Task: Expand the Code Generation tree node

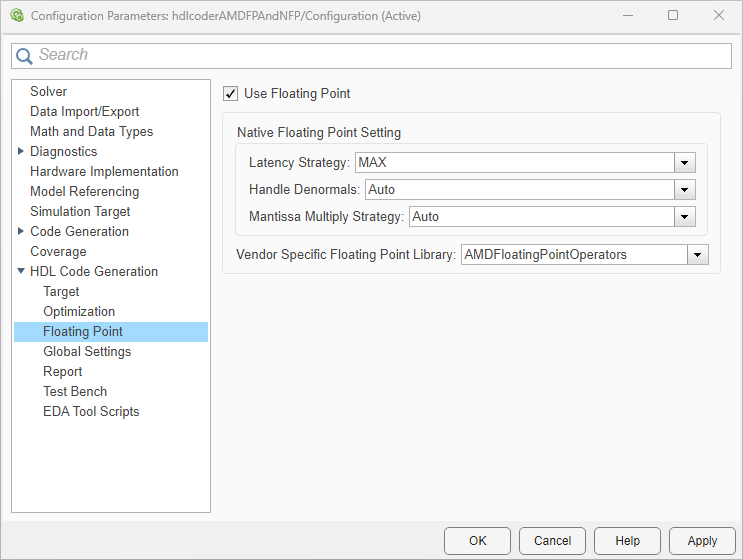Action: pos(21,232)
